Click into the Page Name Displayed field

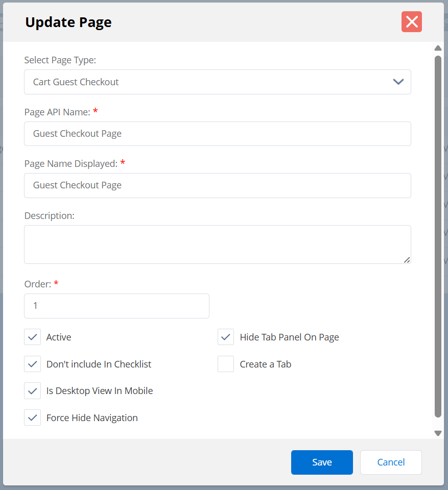click(x=217, y=185)
